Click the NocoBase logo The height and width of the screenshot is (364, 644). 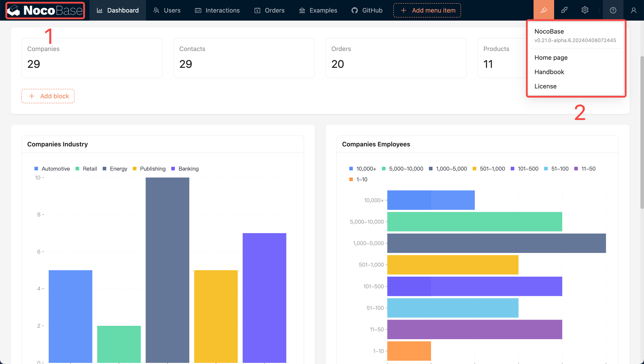(x=45, y=10)
